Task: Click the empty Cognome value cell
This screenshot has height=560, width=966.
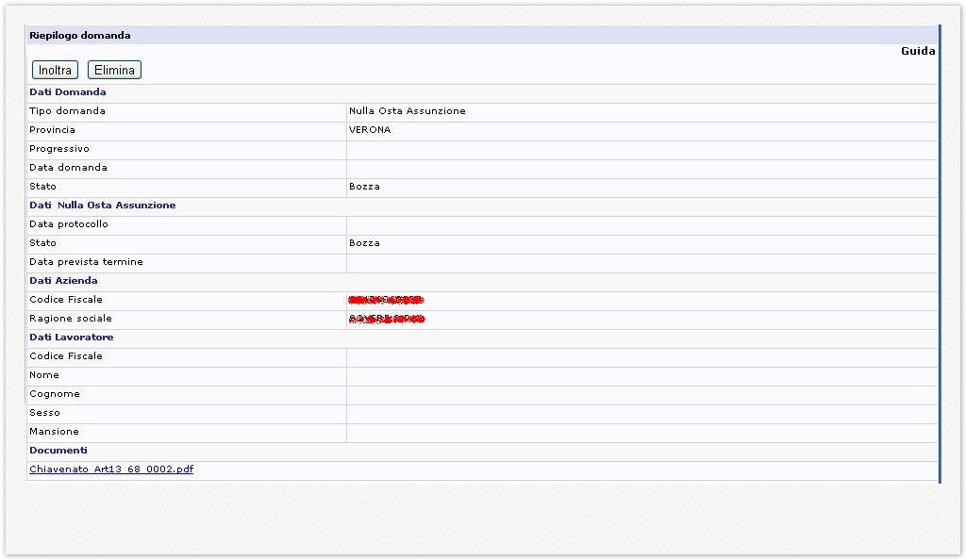Action: coord(641,394)
